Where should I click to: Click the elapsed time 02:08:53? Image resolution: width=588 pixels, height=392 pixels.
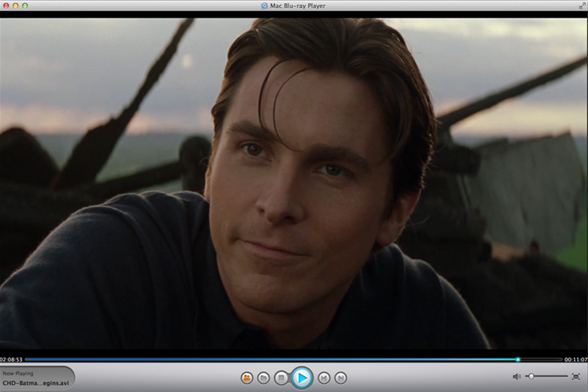(11, 359)
